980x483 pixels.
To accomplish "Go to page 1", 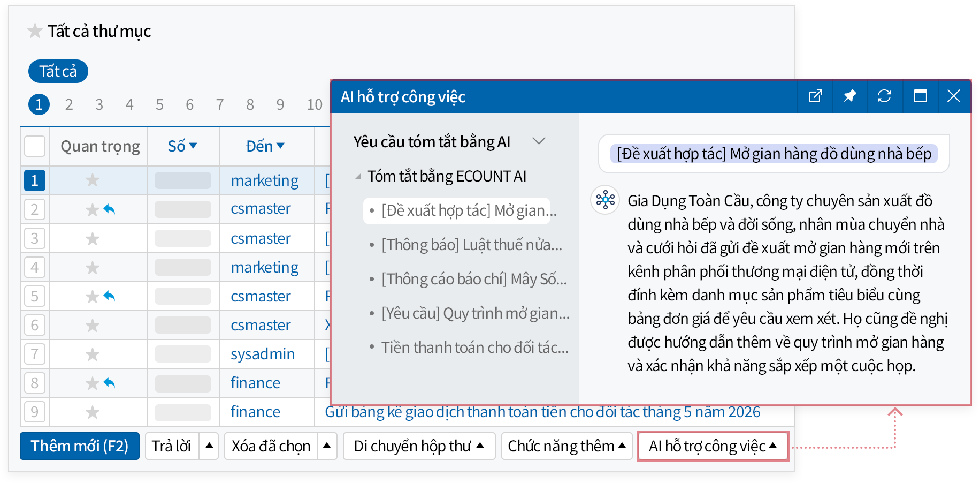I will (x=39, y=104).
